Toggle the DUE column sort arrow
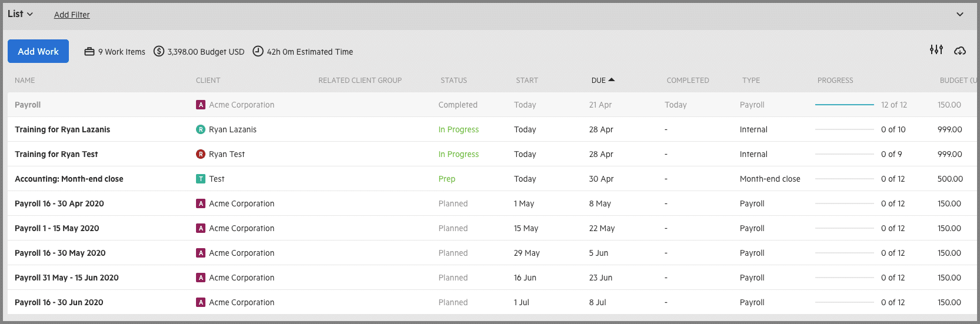The height and width of the screenshot is (324, 980). coord(612,79)
